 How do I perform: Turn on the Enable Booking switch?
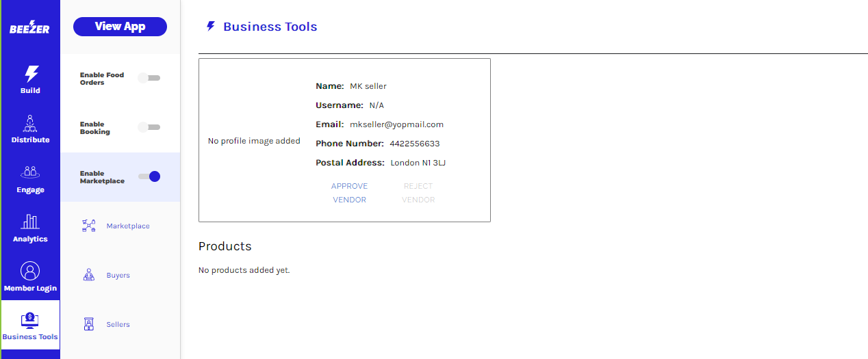click(149, 127)
